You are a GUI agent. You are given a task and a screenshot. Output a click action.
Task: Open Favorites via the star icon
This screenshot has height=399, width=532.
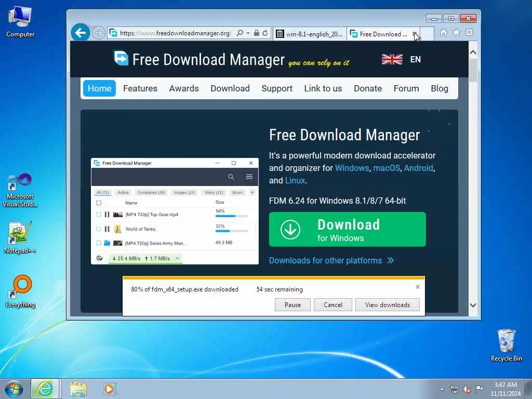[457, 33]
